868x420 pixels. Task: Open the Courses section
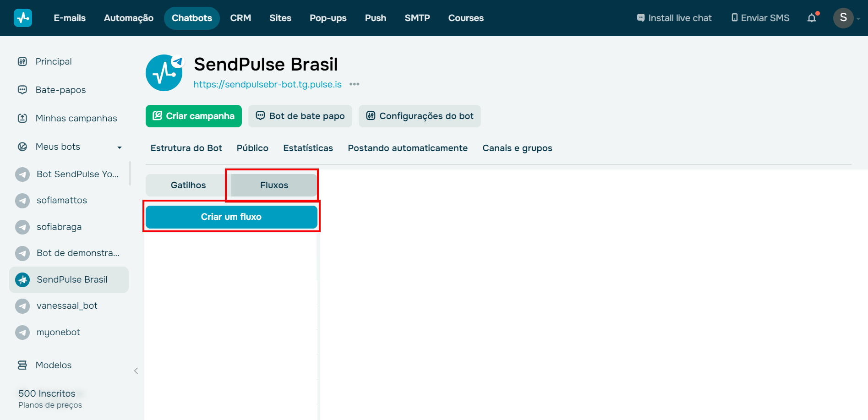click(466, 18)
